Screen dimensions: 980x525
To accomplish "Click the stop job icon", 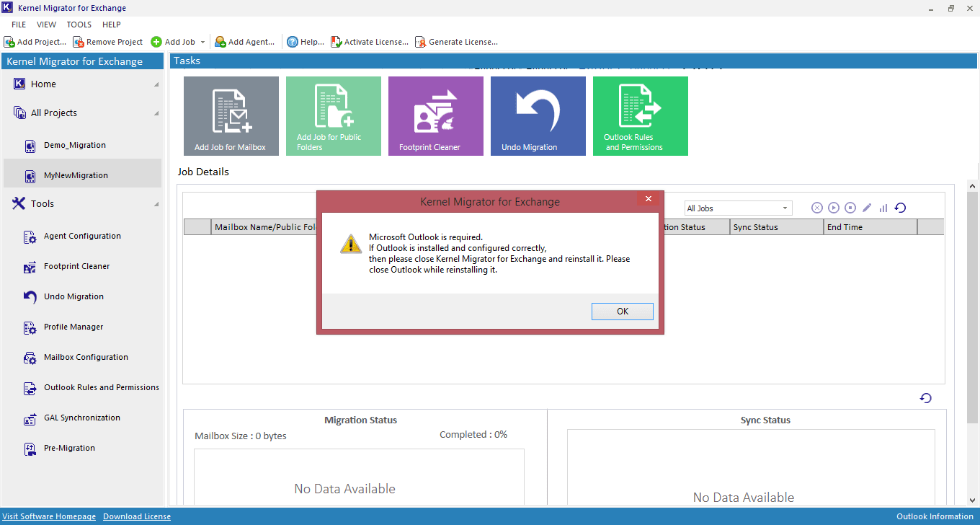I will tap(850, 208).
